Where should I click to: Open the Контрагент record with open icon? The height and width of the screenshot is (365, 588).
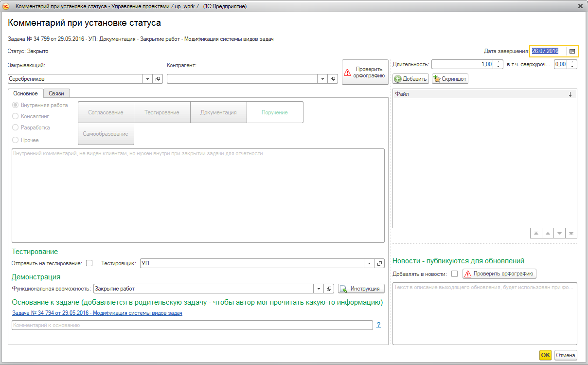[333, 79]
